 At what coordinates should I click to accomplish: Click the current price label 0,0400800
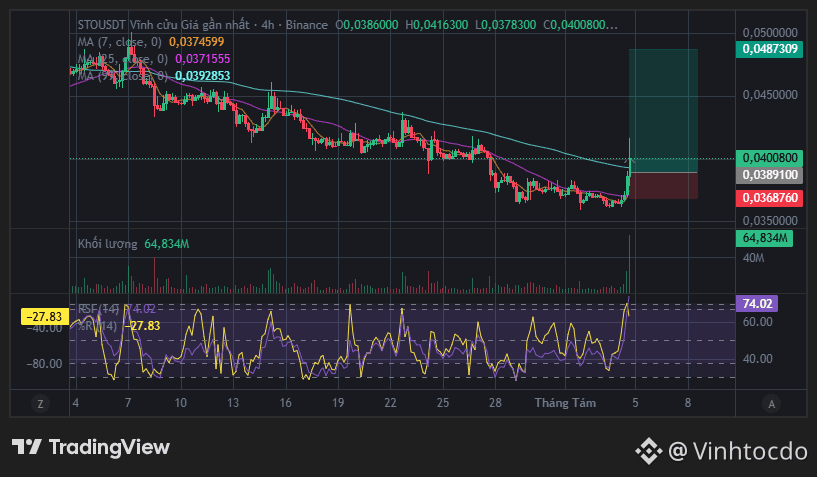pyautogui.click(x=770, y=158)
